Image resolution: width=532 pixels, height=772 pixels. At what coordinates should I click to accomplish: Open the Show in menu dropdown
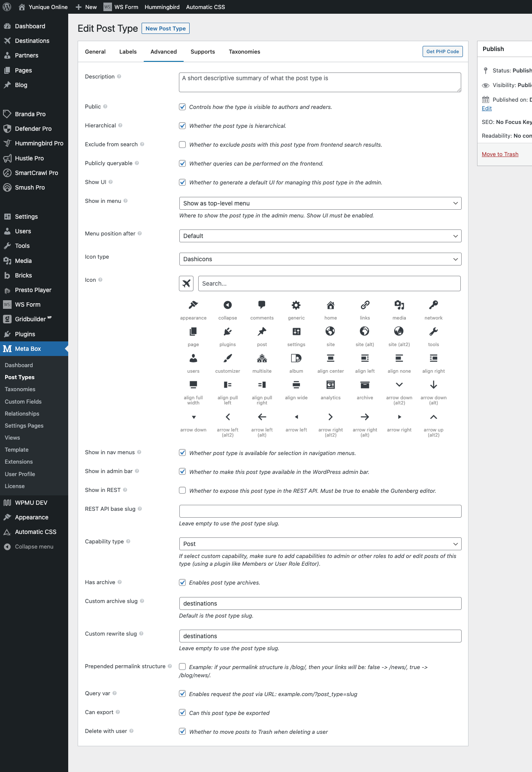point(320,203)
